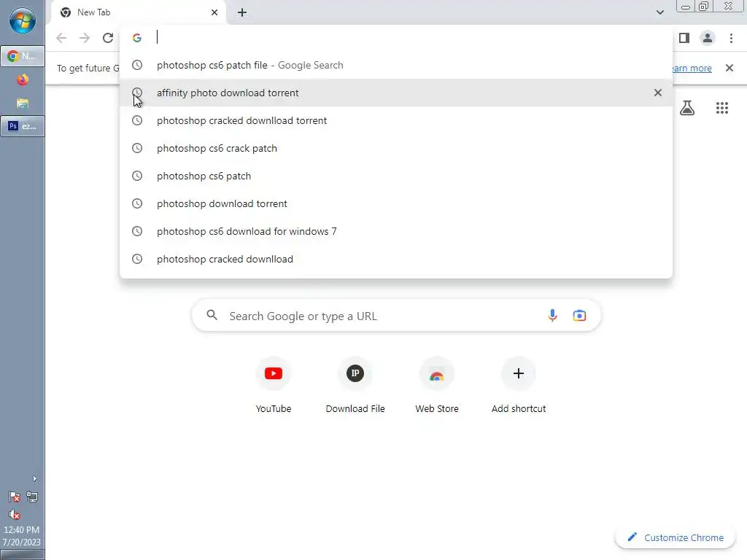This screenshot has height=560, width=747.
Task: Click the Action Center flag tray icon
Action: (x=15, y=497)
